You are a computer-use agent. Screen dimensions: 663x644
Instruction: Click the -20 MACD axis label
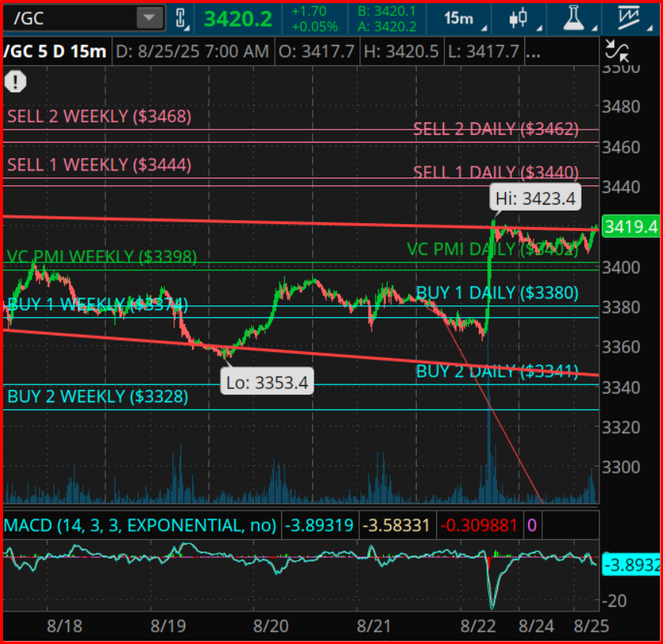point(613,601)
